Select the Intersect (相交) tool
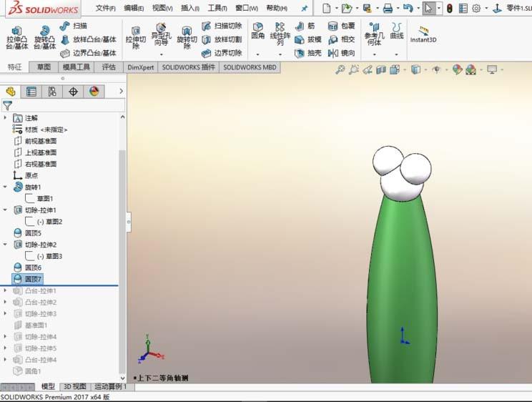The width and height of the screenshot is (532, 402). pyautogui.click(x=341, y=39)
